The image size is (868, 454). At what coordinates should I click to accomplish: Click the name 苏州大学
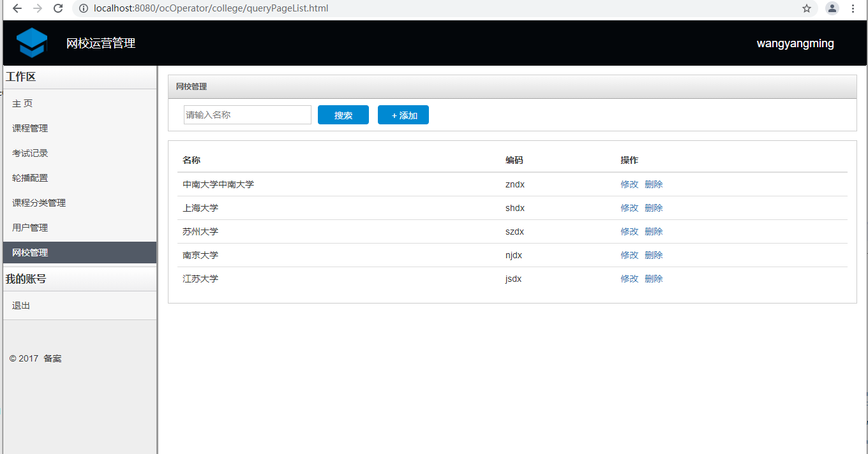coord(200,231)
